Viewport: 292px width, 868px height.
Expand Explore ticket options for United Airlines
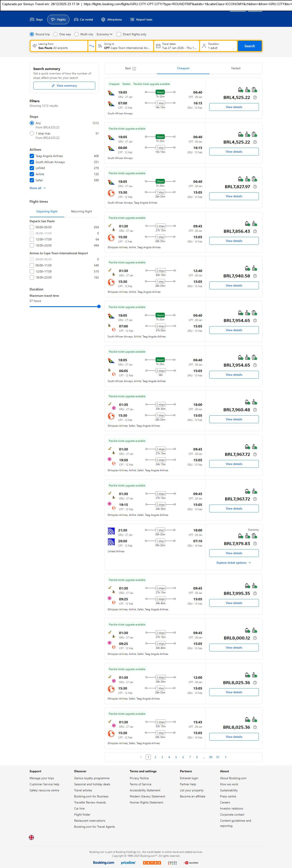pyautogui.click(x=234, y=563)
